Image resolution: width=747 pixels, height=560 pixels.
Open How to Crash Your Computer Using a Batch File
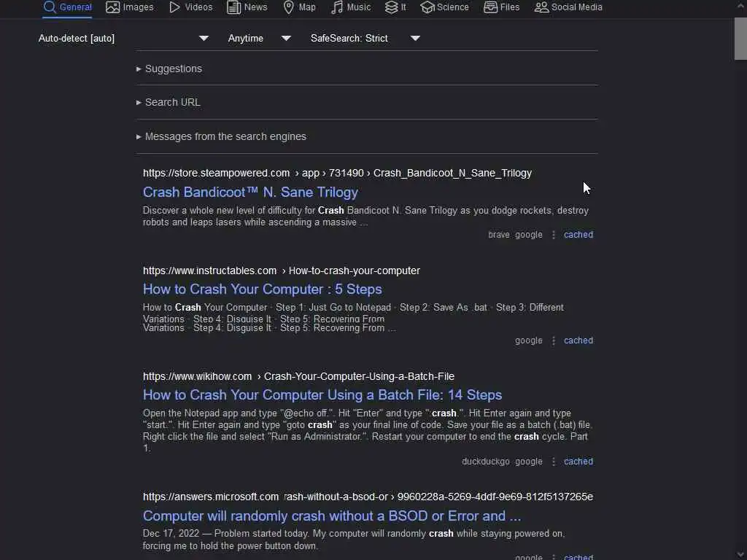click(x=322, y=394)
